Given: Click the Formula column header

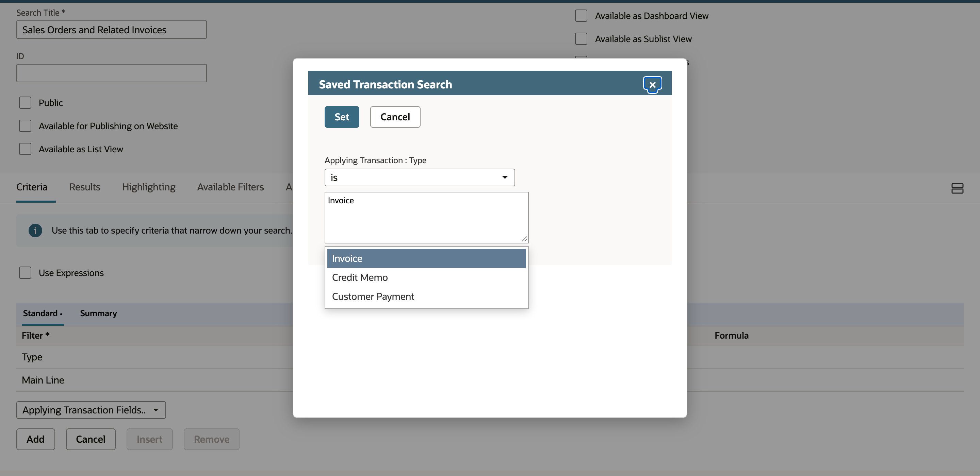Looking at the screenshot, I should point(731,335).
